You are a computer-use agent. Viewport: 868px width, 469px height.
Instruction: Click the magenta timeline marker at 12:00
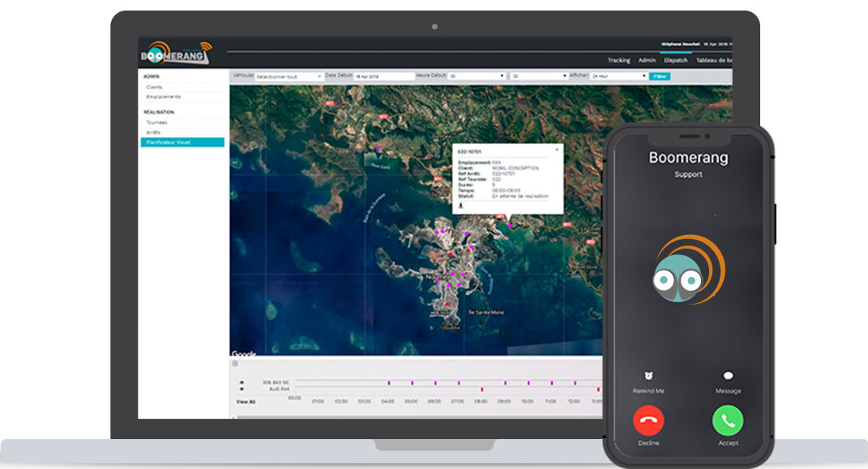click(575, 382)
